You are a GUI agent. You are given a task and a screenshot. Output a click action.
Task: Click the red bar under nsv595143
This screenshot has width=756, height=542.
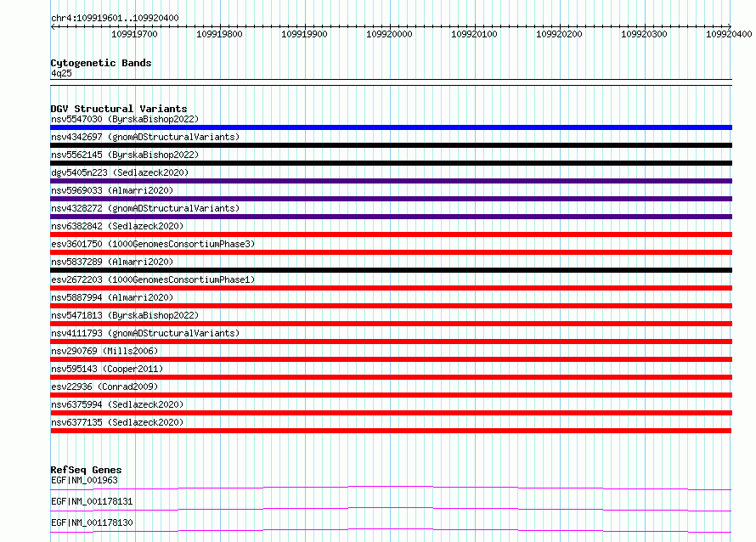coord(391,377)
